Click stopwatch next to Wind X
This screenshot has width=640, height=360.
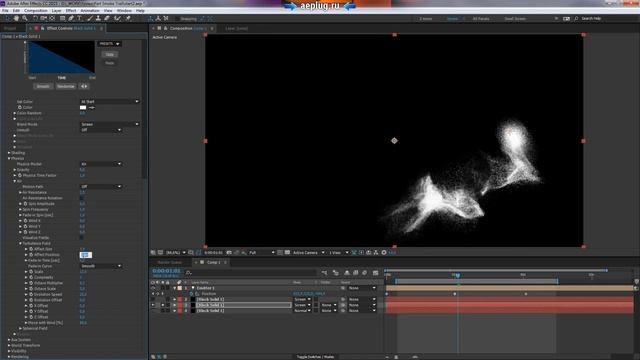tap(25, 220)
